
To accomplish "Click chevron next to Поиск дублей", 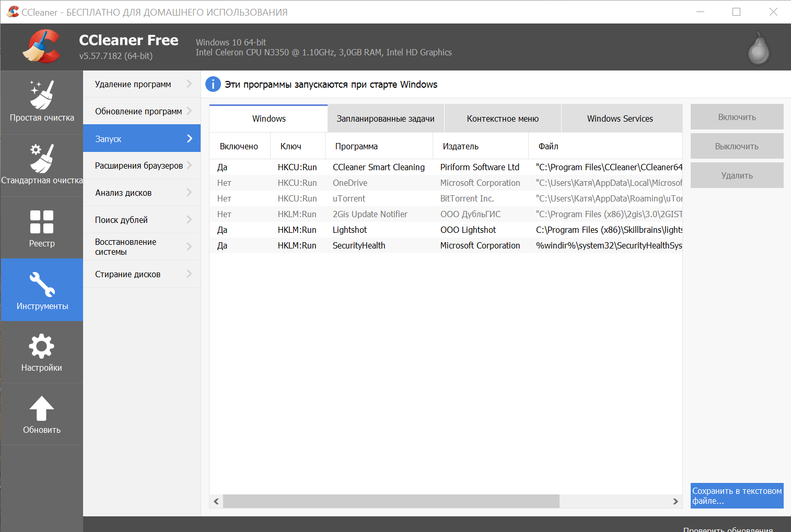I will coord(189,220).
